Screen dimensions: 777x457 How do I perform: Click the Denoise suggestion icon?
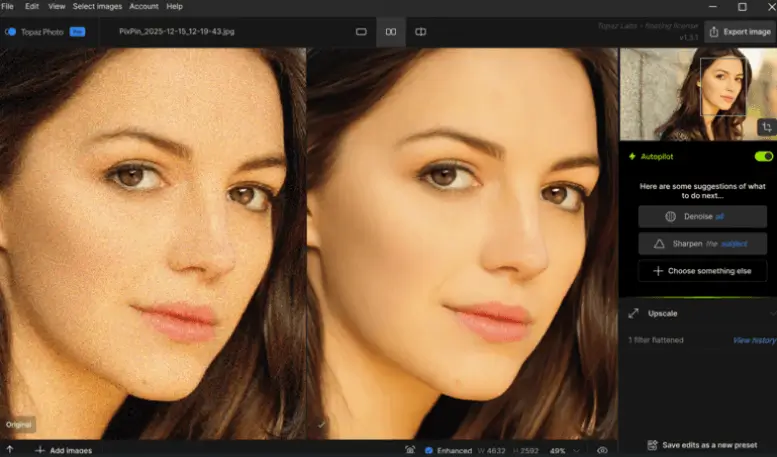coord(670,217)
